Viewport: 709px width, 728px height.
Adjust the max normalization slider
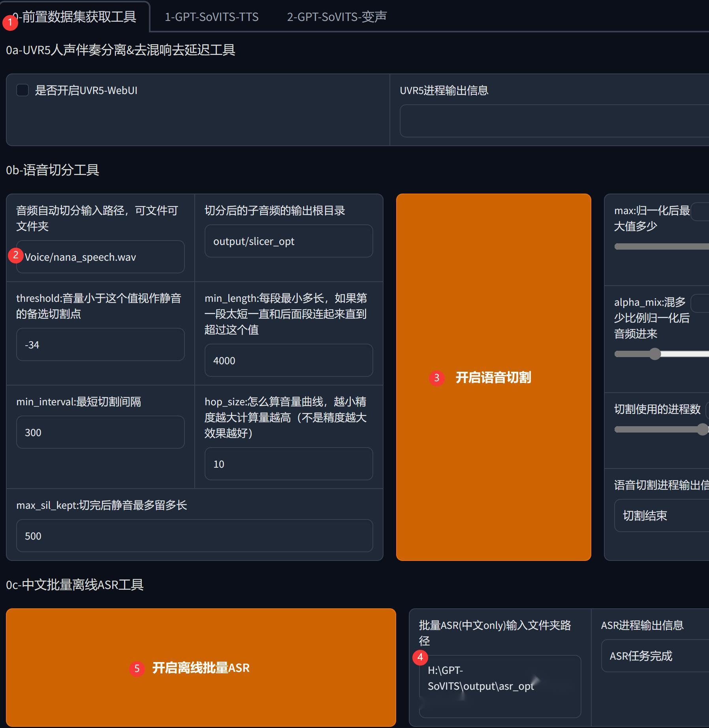(662, 246)
